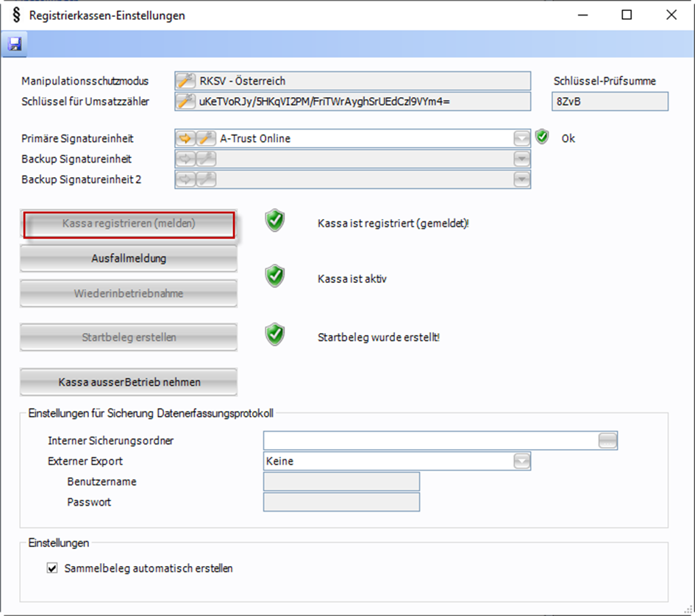Click wrench icon in Primäre Signatureinheit row
The height and width of the screenshot is (616, 695).
204,138
